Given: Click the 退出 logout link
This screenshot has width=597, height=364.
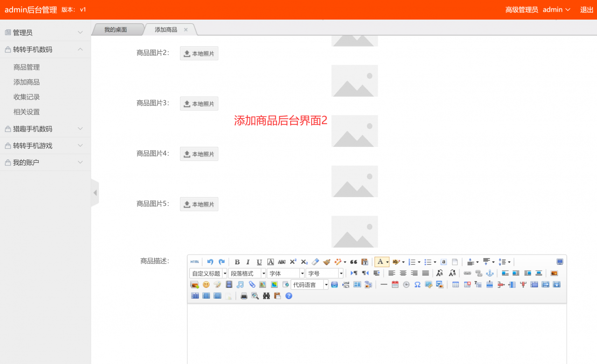Looking at the screenshot, I should (586, 10).
